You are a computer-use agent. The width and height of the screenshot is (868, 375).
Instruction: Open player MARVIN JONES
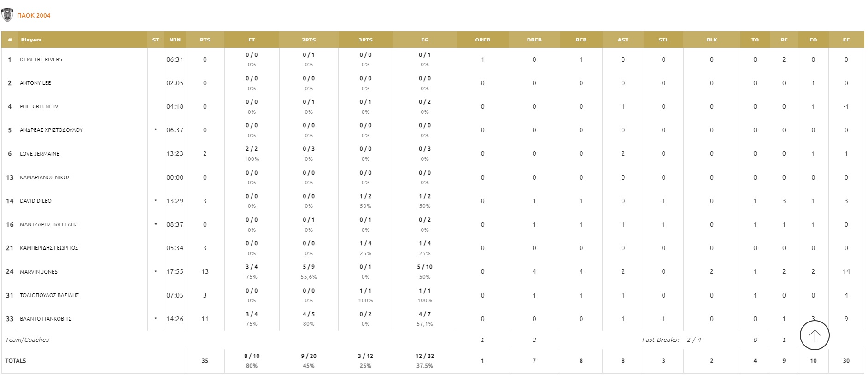39,272
